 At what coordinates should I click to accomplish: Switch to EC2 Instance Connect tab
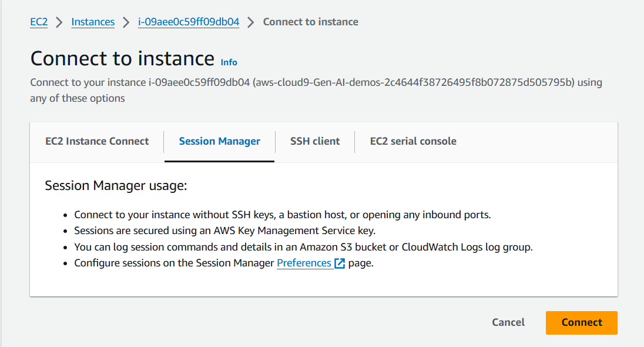pos(97,141)
